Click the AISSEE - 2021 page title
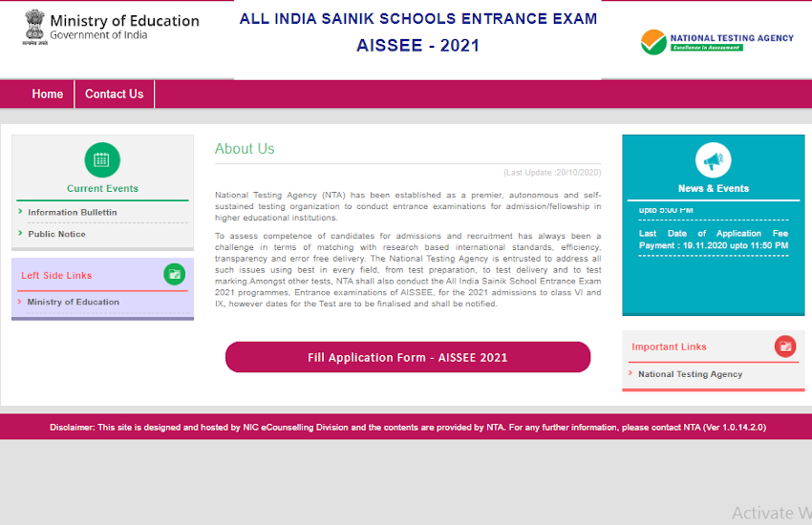812x525 pixels. pos(417,46)
